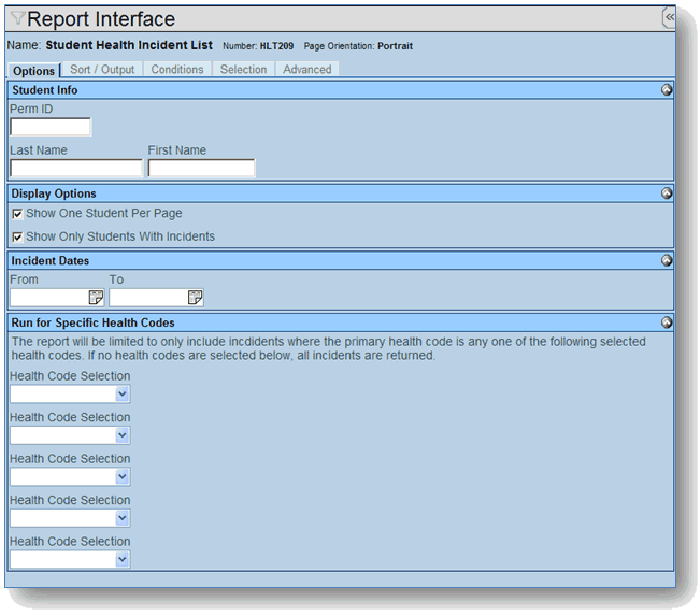
Task: Click the Display Options section header
Action: point(340,193)
